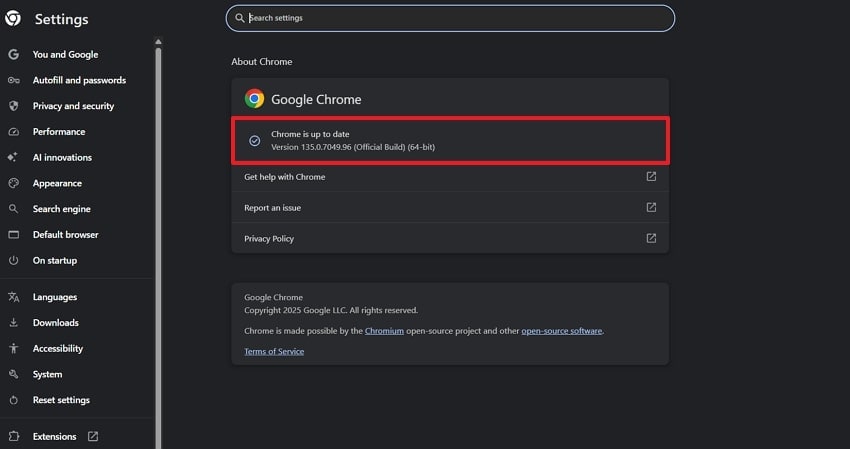Click the Google G icon in sidebar
This screenshot has width=850, height=449.
[x=14, y=54]
